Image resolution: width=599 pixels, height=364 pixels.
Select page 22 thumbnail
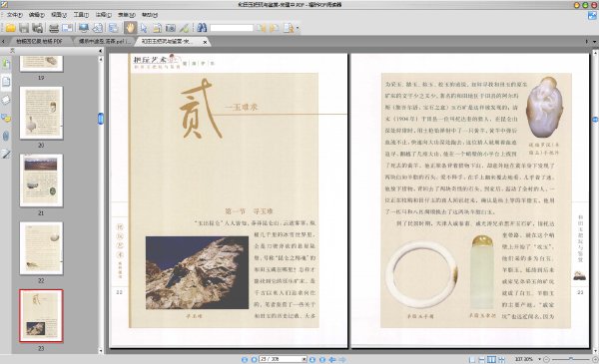pyautogui.click(x=41, y=248)
